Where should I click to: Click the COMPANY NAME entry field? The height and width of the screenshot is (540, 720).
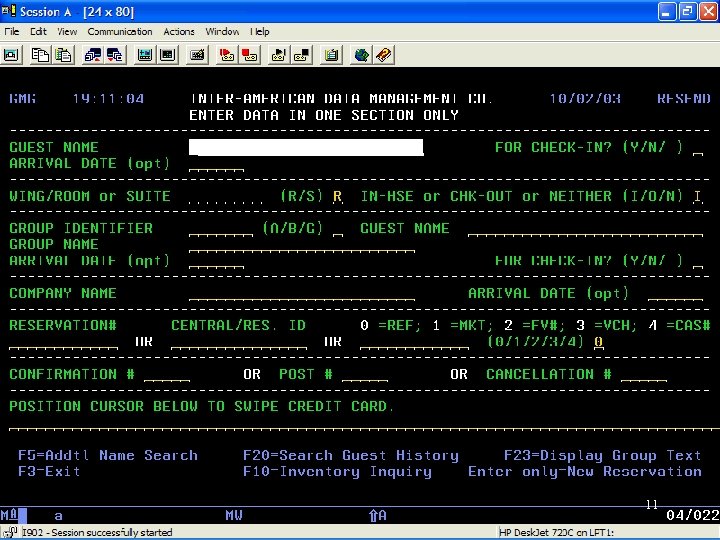click(302, 293)
